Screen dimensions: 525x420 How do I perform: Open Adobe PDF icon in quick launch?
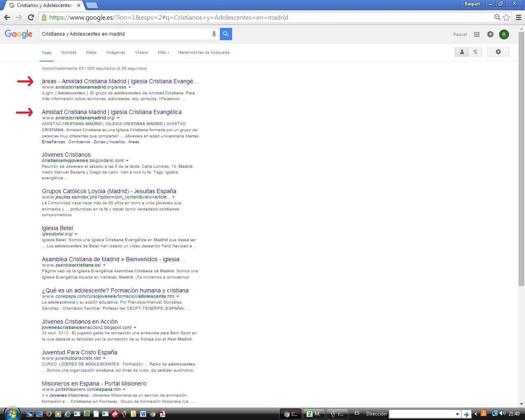point(162,414)
